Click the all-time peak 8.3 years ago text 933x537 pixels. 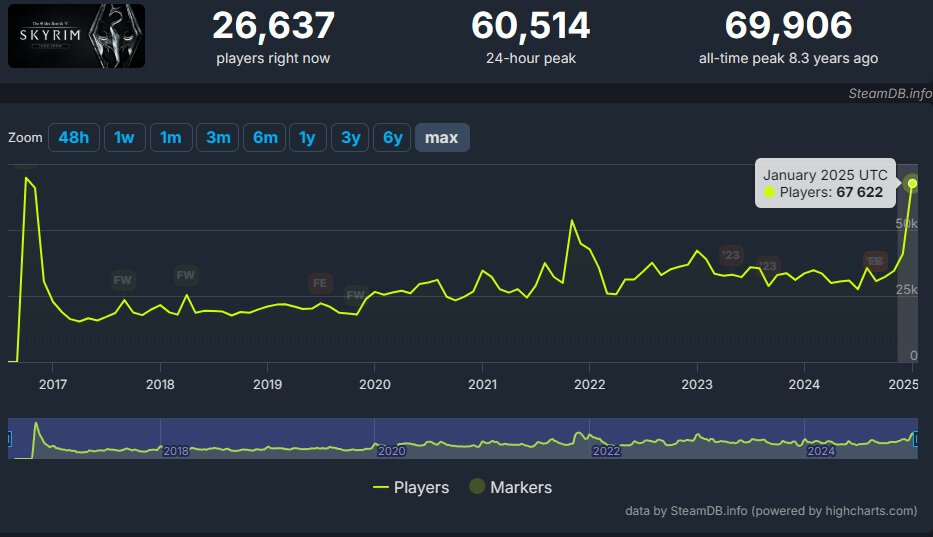coord(788,58)
